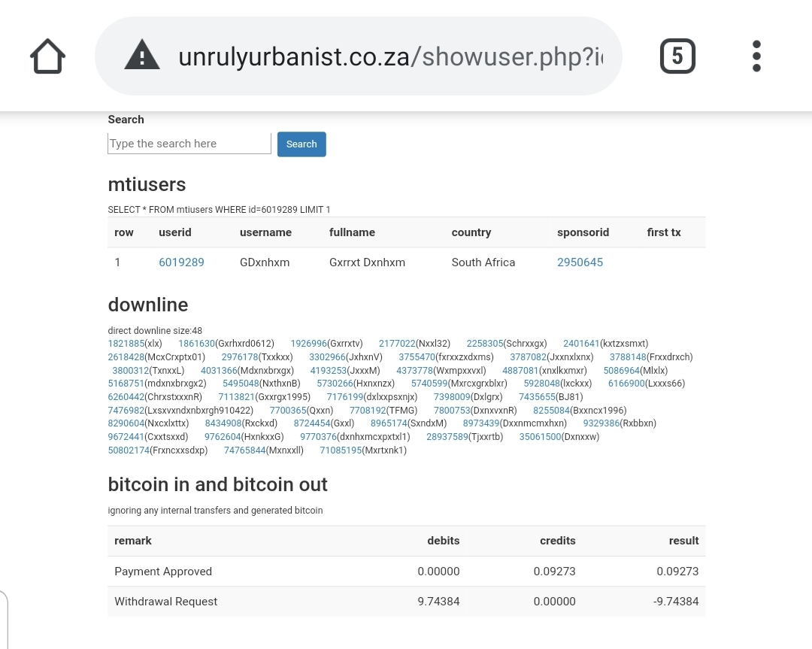Open downline user 1821885
The width and height of the screenshot is (812, 649).
[126, 344]
